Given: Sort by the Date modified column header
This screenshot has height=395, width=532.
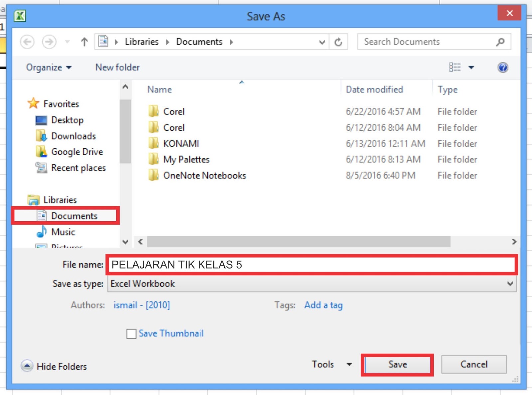Looking at the screenshot, I should click(374, 89).
